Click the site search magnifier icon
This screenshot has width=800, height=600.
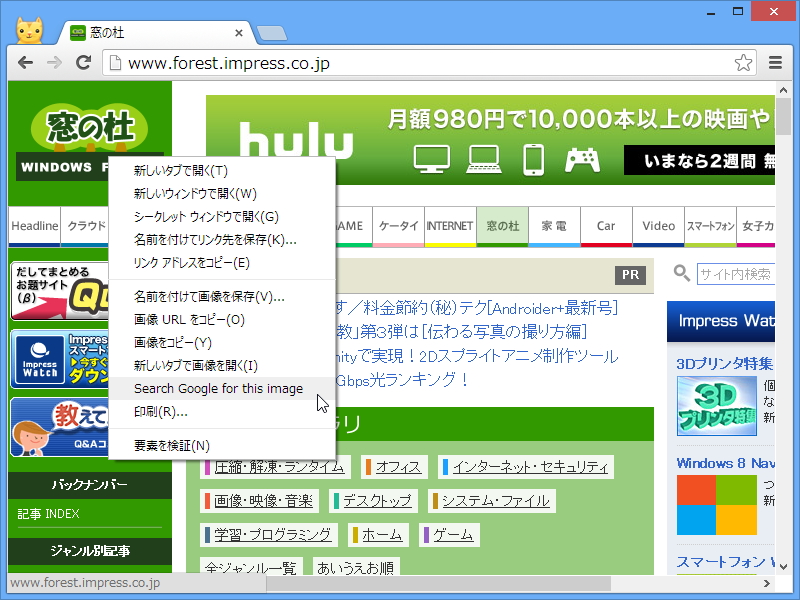[681, 274]
